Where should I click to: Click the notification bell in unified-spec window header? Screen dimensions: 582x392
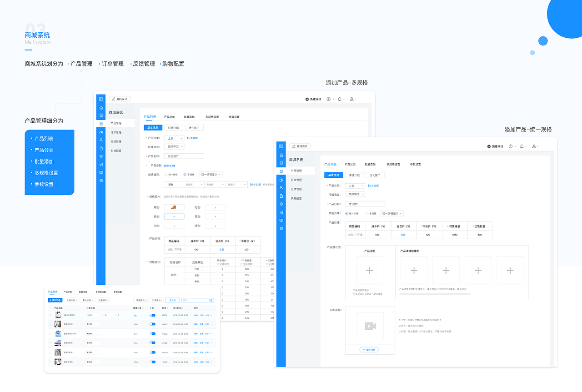click(x=522, y=146)
